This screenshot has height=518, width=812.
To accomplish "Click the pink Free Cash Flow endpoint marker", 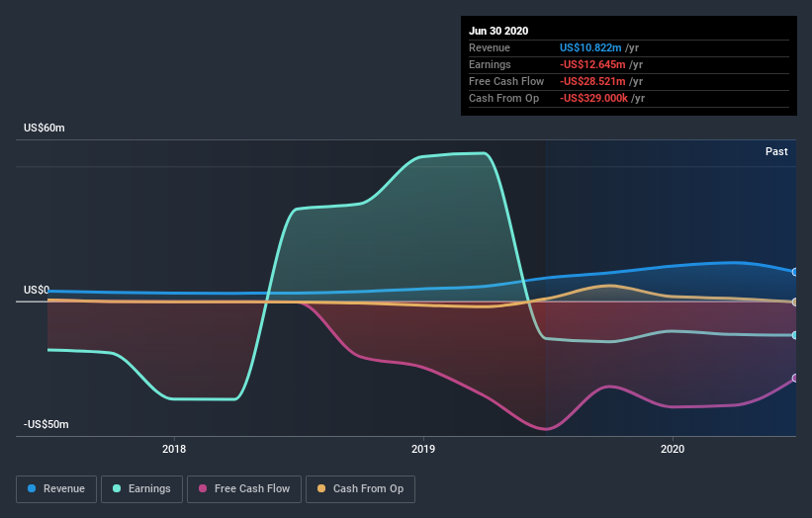I will coord(795,379).
